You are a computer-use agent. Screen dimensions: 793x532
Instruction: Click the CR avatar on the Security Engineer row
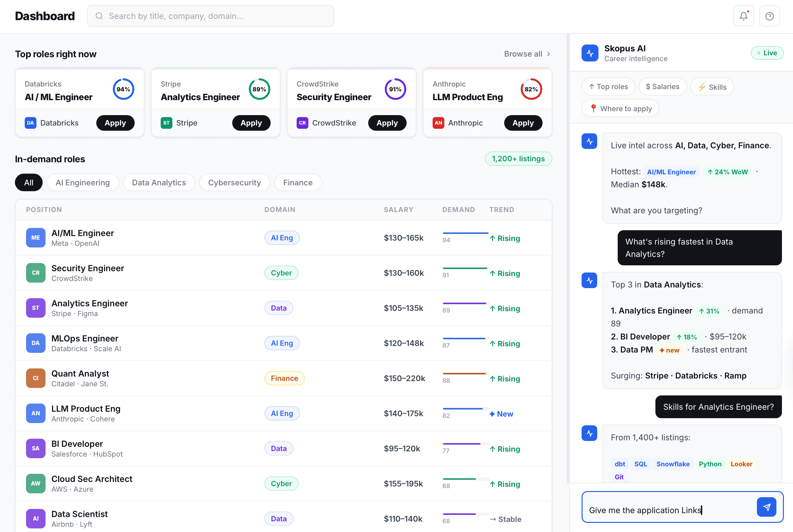(x=36, y=273)
